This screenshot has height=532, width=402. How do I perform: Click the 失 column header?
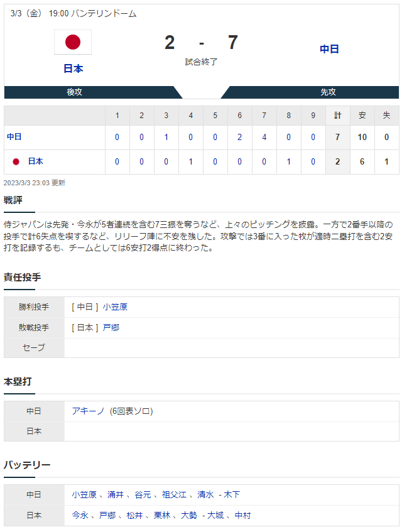pyautogui.click(x=386, y=116)
